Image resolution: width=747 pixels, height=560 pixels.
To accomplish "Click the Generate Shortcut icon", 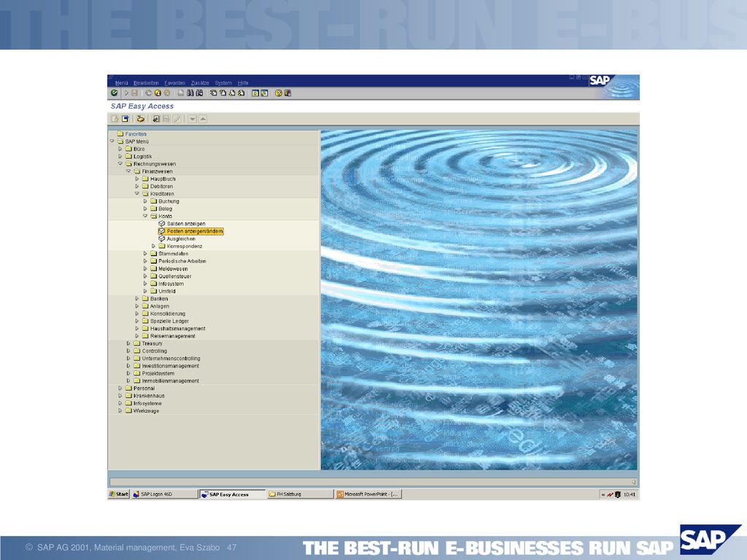I will pyautogui.click(x=264, y=93).
